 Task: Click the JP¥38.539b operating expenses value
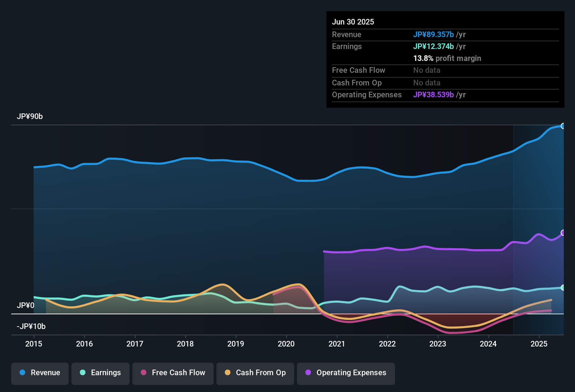(434, 95)
